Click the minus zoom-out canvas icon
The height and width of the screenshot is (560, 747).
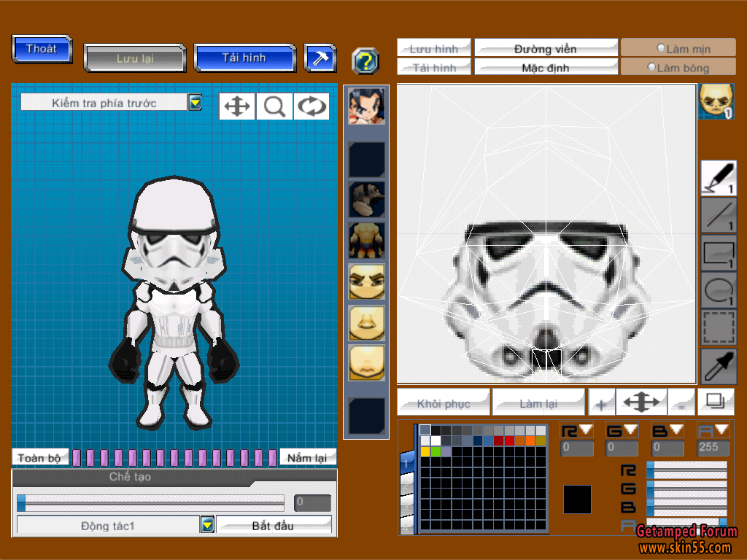682,402
